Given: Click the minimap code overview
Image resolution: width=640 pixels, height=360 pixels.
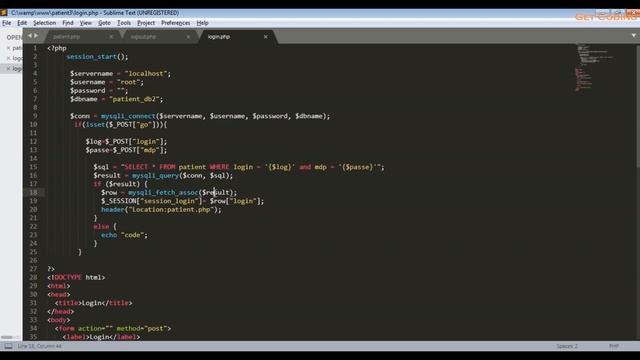Looking at the screenshot, I should [594, 67].
